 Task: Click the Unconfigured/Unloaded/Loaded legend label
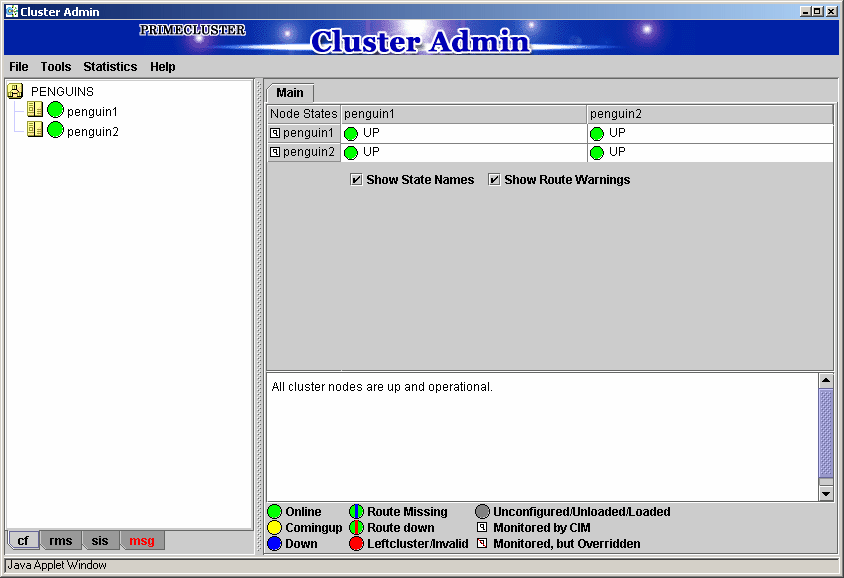(582, 511)
